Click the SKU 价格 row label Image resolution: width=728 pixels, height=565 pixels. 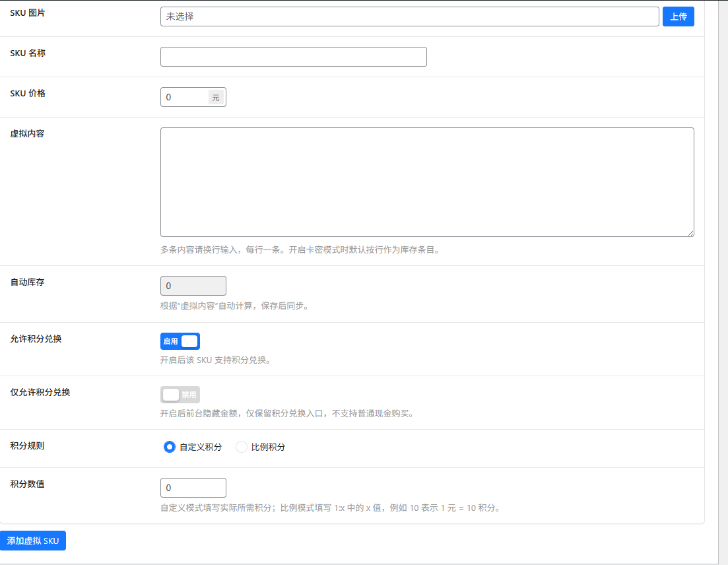(x=28, y=93)
